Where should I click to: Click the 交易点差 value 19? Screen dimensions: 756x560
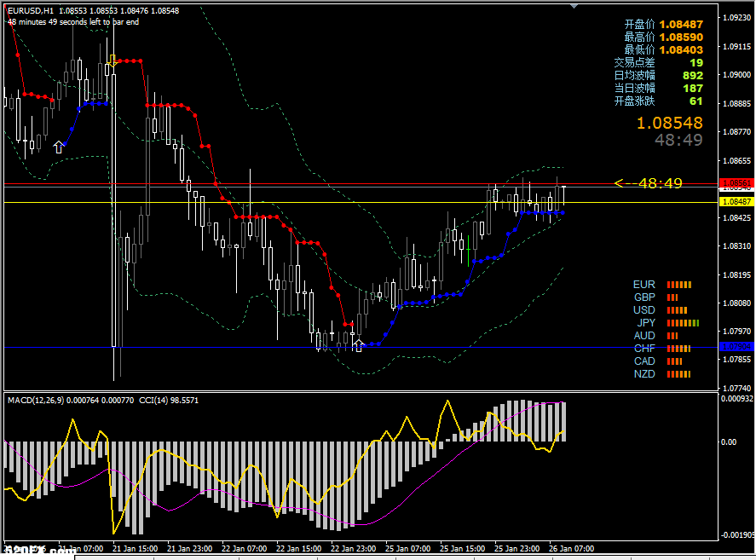tap(696, 63)
